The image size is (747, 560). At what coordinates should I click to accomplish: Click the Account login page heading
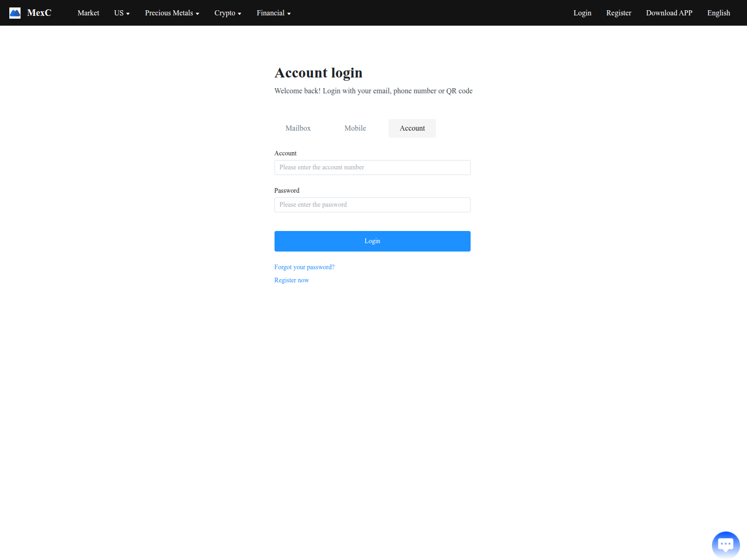(318, 73)
